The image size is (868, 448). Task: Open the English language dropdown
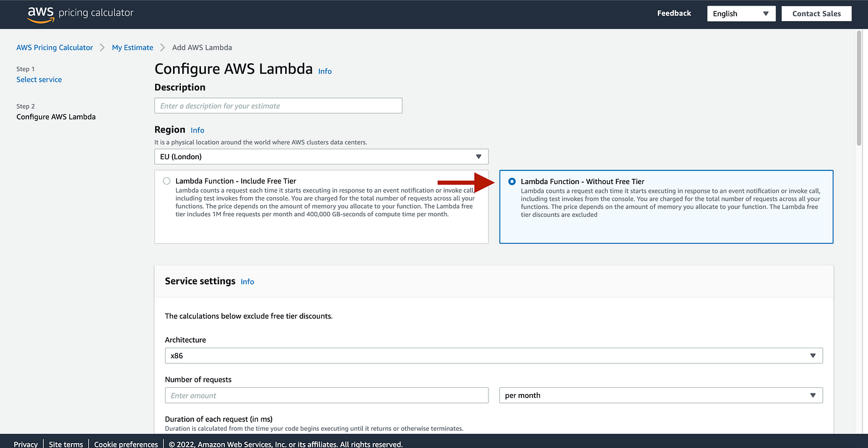(741, 14)
